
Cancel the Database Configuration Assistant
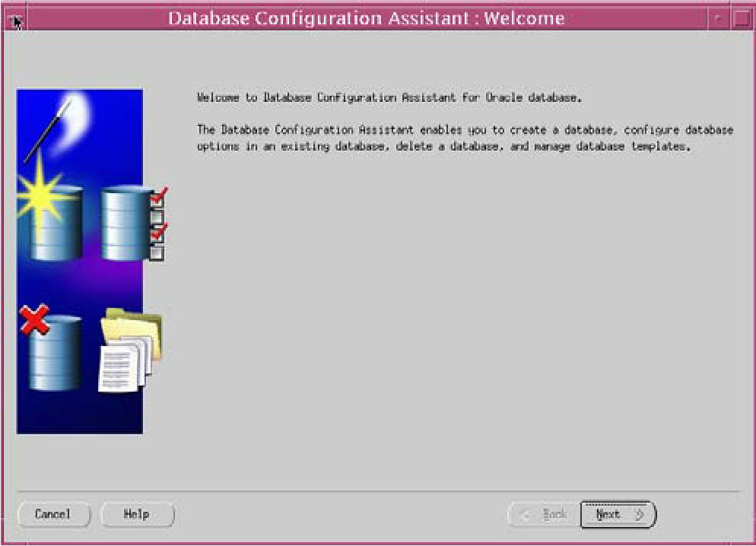tap(53, 514)
